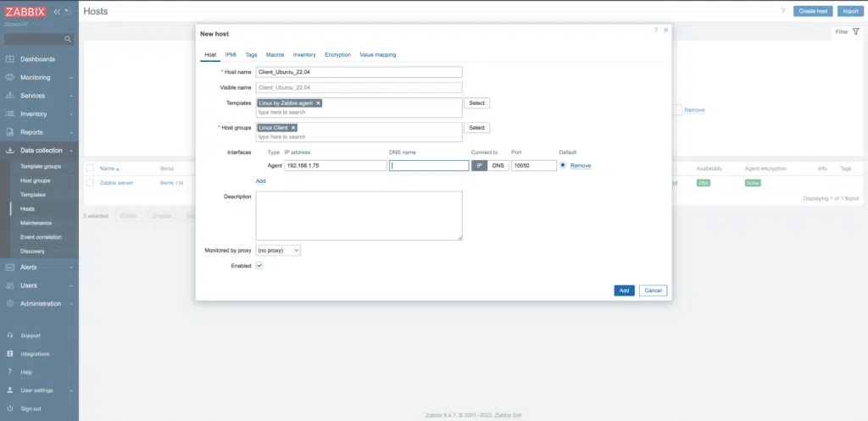Image resolution: width=868 pixels, height=421 pixels.
Task: Remove the Linux by Zabbix agent template tag
Action: tap(319, 102)
